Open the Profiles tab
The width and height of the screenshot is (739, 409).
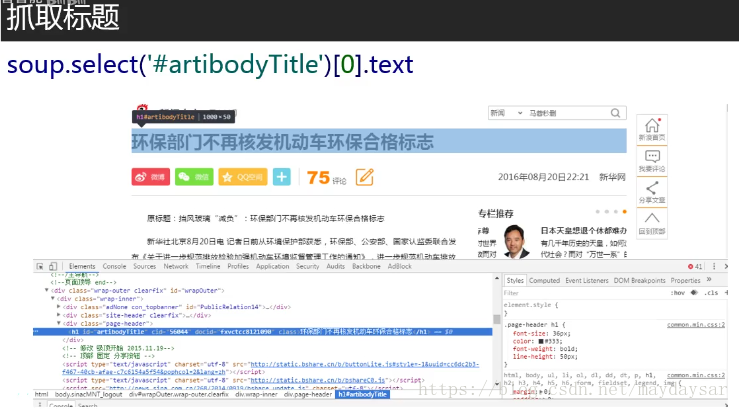[238, 266]
